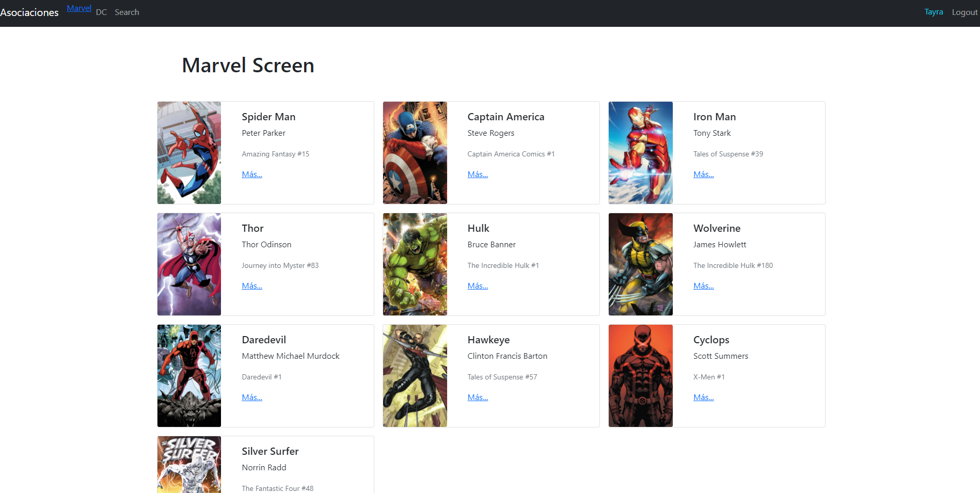Click the Peter Parker alter ego text

[x=263, y=133]
